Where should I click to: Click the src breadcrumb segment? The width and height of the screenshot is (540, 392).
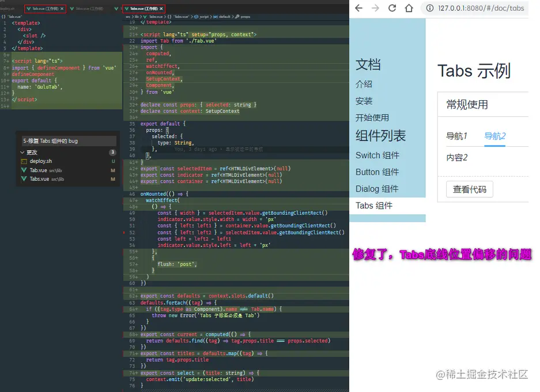click(x=127, y=17)
